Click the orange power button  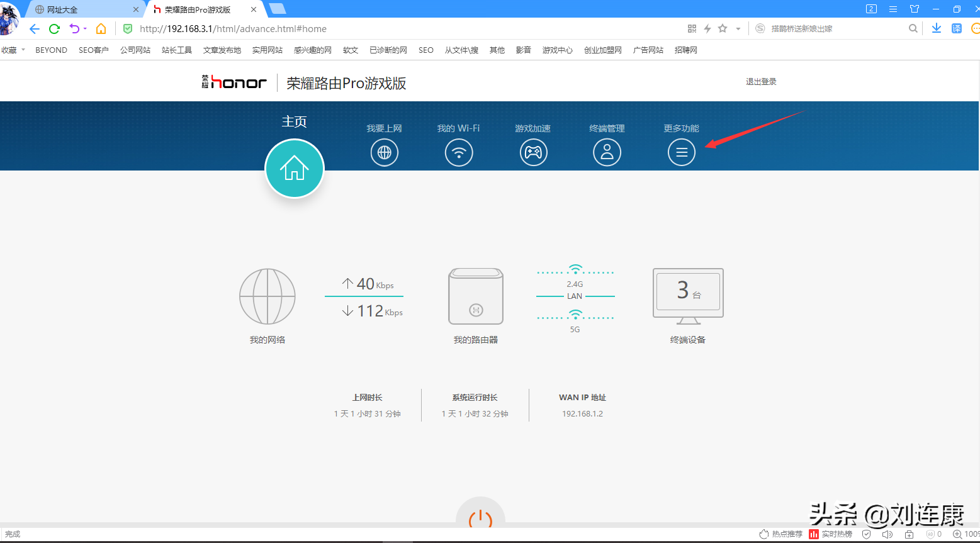coord(480,518)
